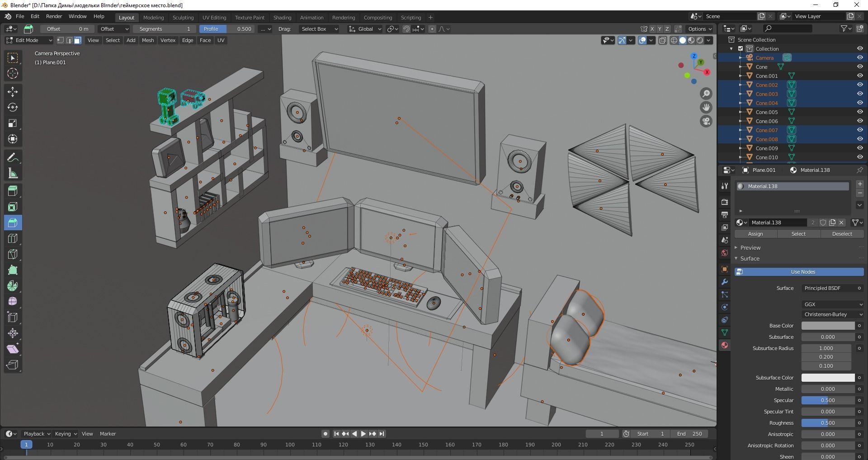
Task: Click the End frame field
Action: click(x=689, y=434)
